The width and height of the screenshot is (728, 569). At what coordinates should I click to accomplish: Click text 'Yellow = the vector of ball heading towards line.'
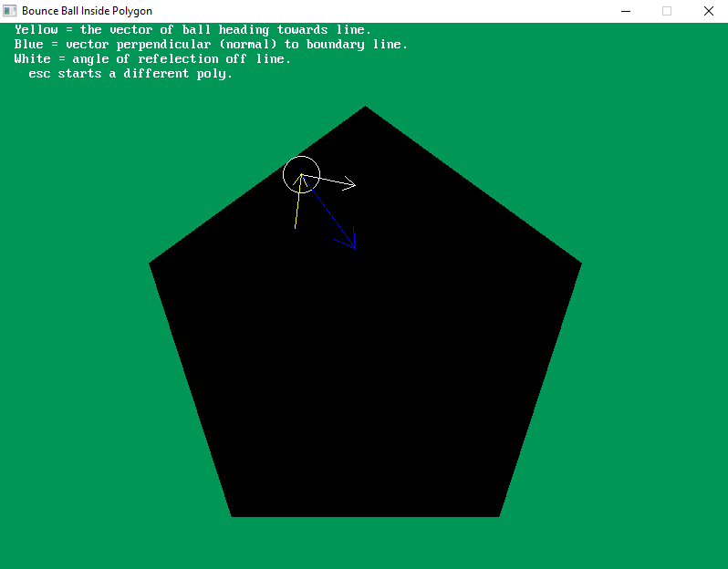click(x=192, y=30)
